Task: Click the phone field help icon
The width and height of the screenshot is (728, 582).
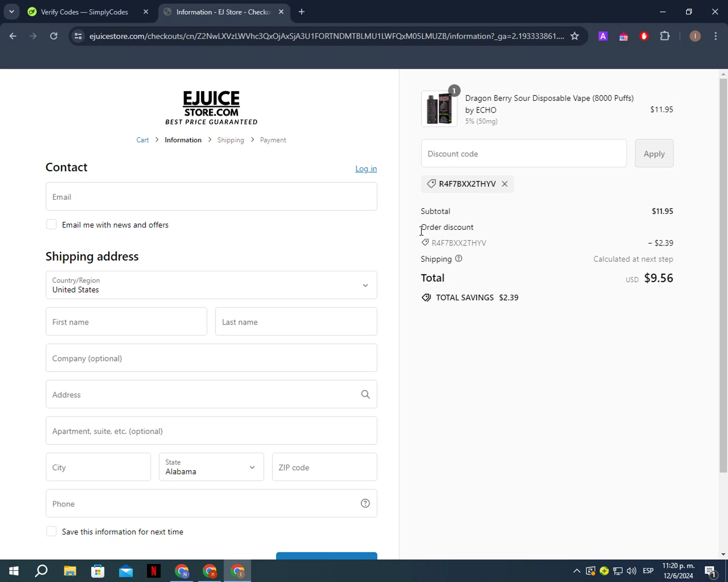Action: pyautogui.click(x=365, y=503)
